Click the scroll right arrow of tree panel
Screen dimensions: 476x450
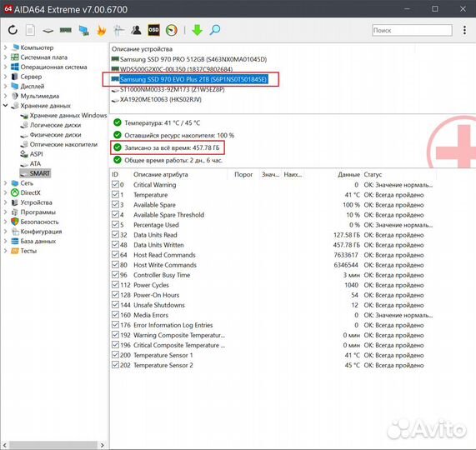coord(103,445)
